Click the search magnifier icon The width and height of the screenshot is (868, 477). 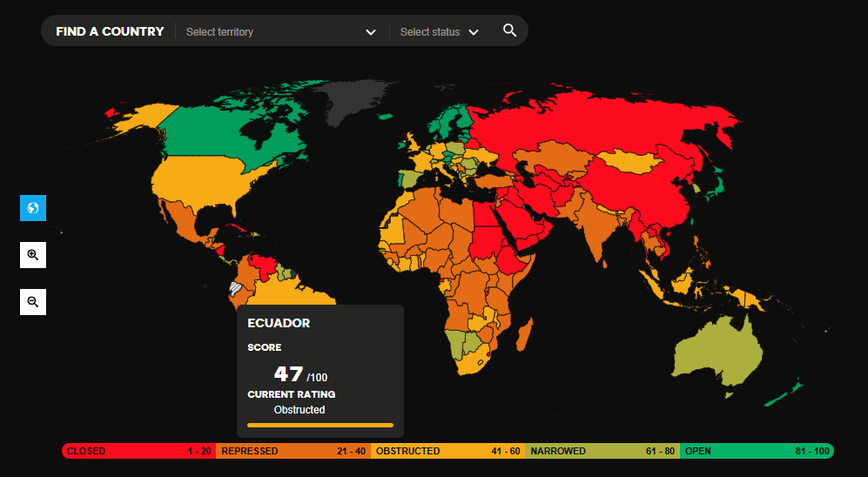[x=509, y=31]
